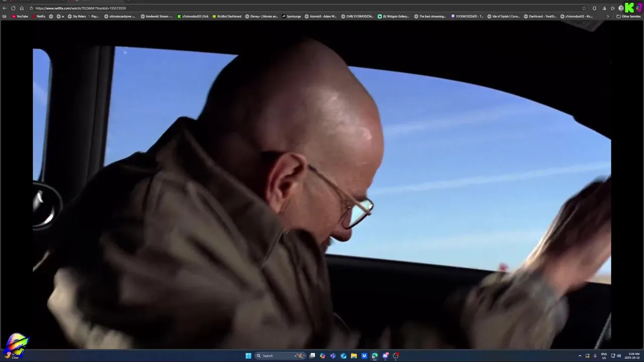Open the ultimatecardzone bookmark

point(119,16)
